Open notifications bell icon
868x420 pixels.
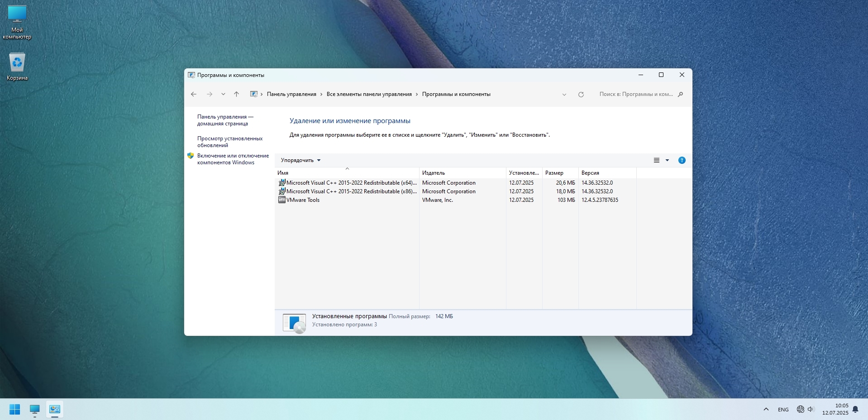point(855,409)
